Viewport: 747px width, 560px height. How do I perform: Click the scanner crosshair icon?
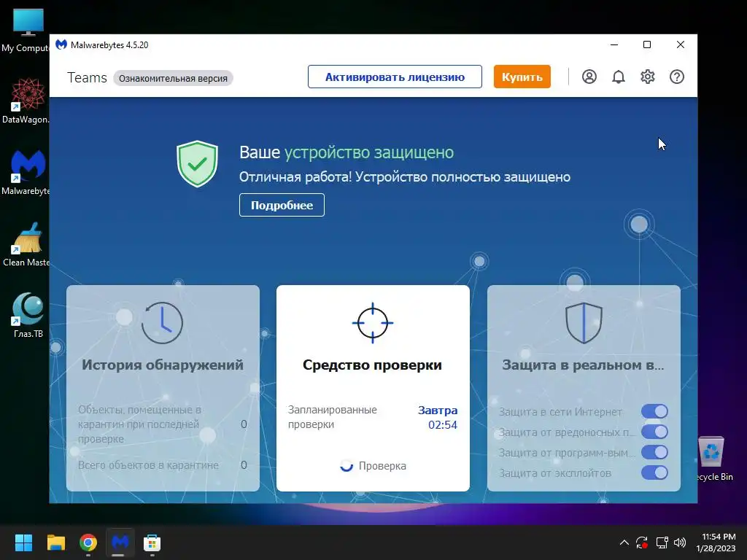[x=373, y=323]
